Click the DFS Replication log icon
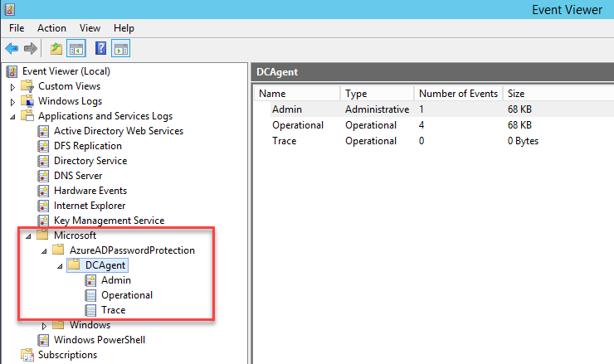The width and height of the screenshot is (614, 364). pyautogui.click(x=43, y=146)
